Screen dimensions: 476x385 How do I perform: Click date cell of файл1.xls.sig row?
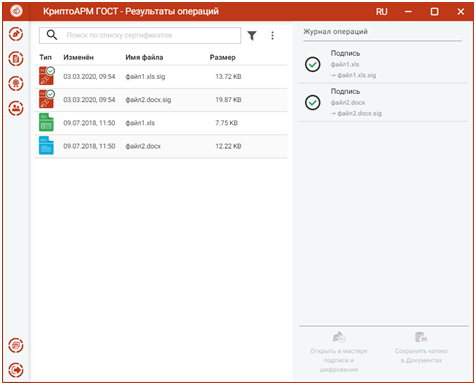tap(89, 77)
